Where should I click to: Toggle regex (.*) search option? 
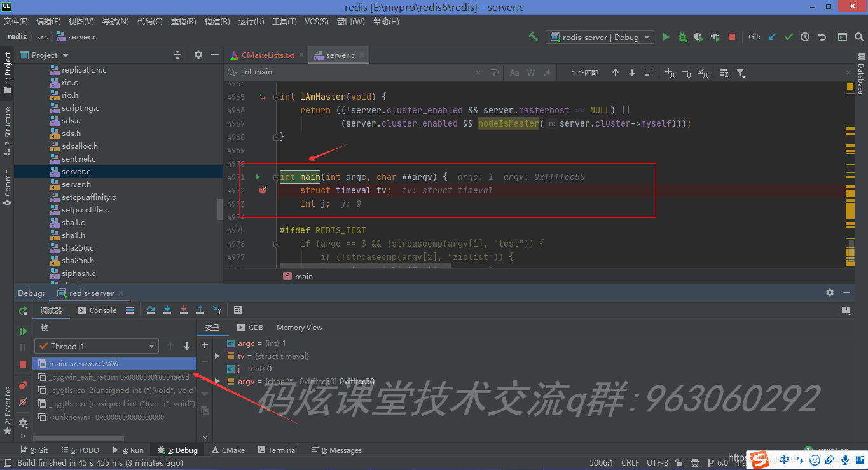(x=547, y=73)
